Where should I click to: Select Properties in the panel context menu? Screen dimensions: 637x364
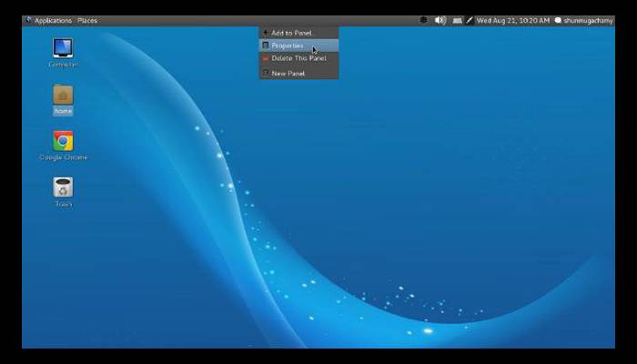pyautogui.click(x=299, y=45)
